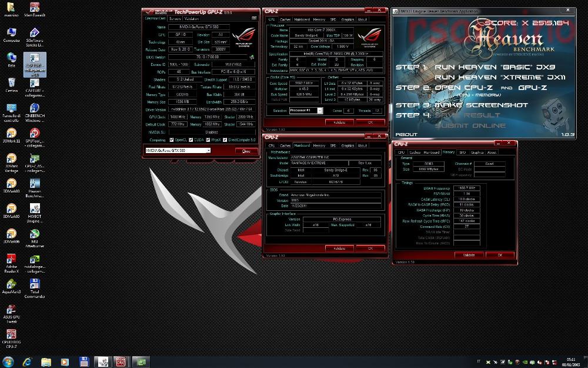The image size is (588, 368).
Task: Click Validate in top CPU-Z CPU window
Action: coord(339,122)
